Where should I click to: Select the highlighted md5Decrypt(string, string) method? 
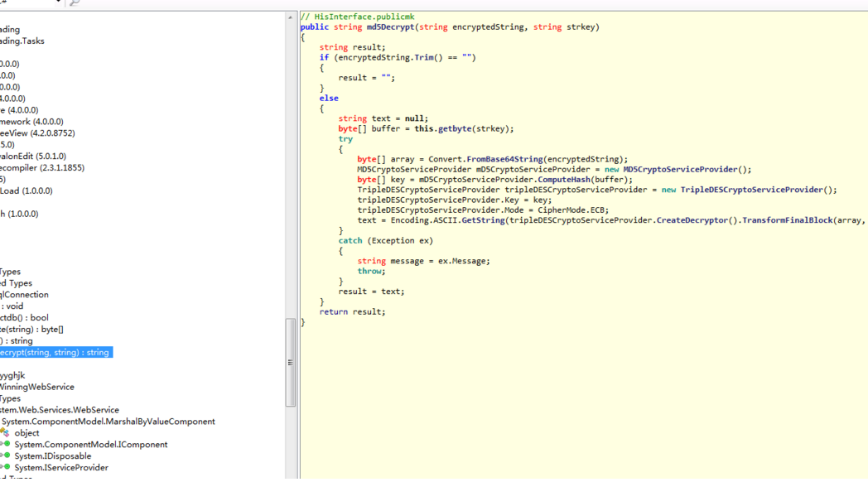pos(55,352)
